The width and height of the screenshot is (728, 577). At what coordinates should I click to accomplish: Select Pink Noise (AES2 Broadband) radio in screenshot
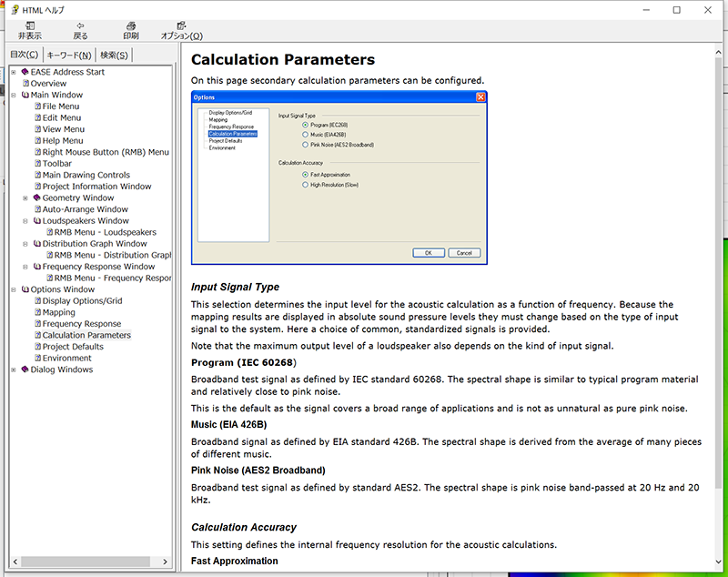click(x=305, y=145)
